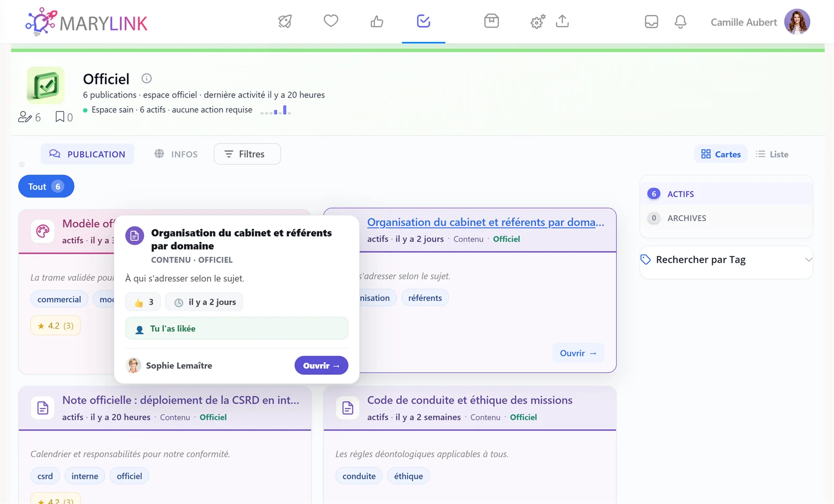Click the Officiel space green checkmark logo
834x504 pixels.
click(46, 85)
